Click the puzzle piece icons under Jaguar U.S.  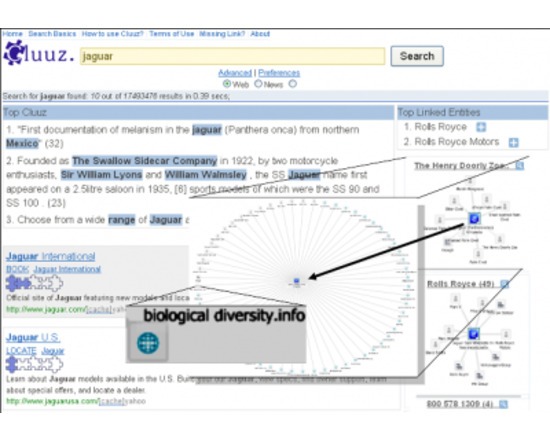coord(34,365)
